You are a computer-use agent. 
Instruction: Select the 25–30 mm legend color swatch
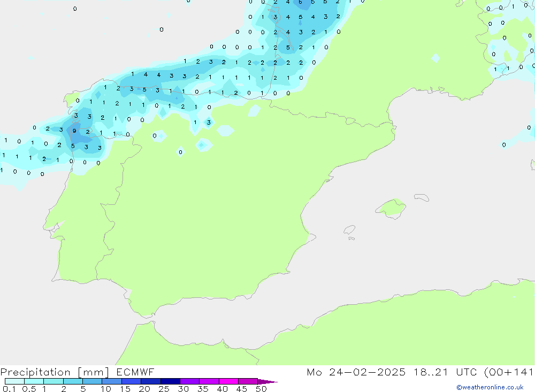pyautogui.click(x=170, y=381)
